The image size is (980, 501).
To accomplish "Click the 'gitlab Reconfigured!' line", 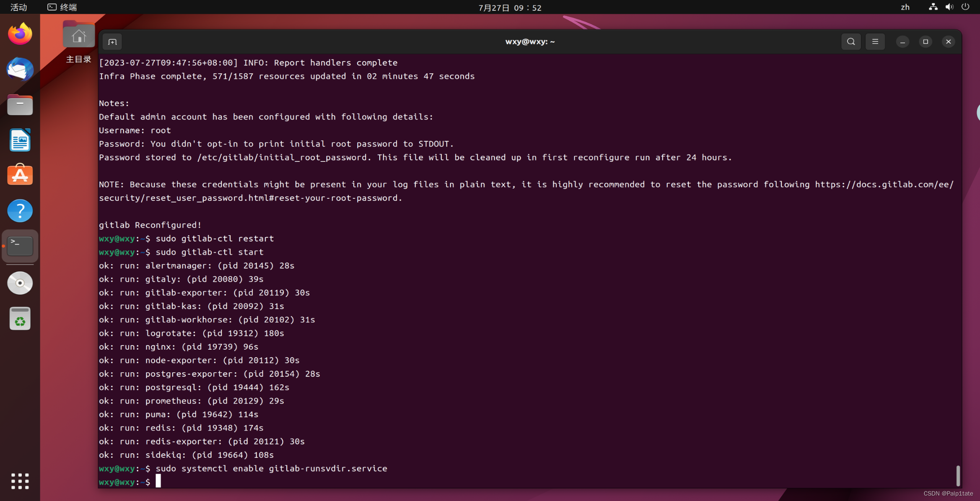I will (150, 225).
